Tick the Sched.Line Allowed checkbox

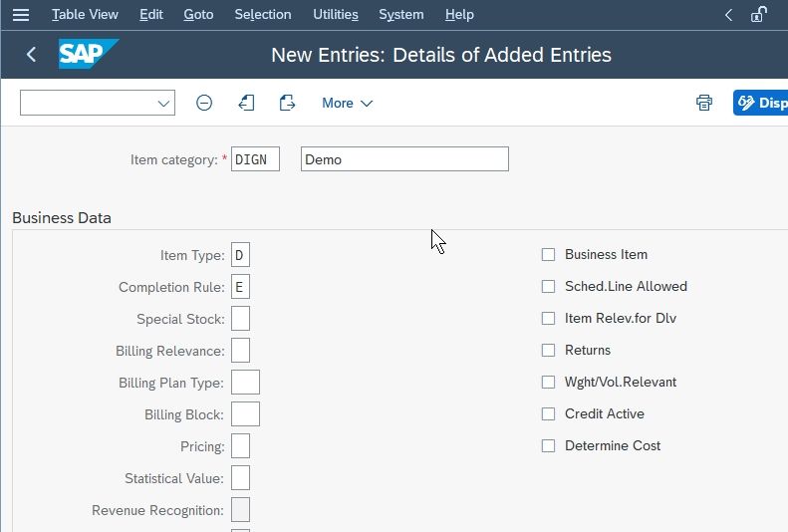click(x=548, y=286)
